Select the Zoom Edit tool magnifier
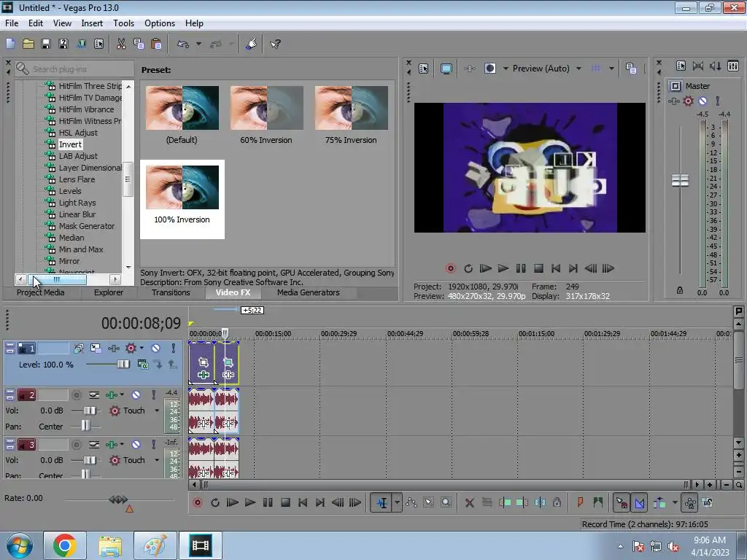 446,502
